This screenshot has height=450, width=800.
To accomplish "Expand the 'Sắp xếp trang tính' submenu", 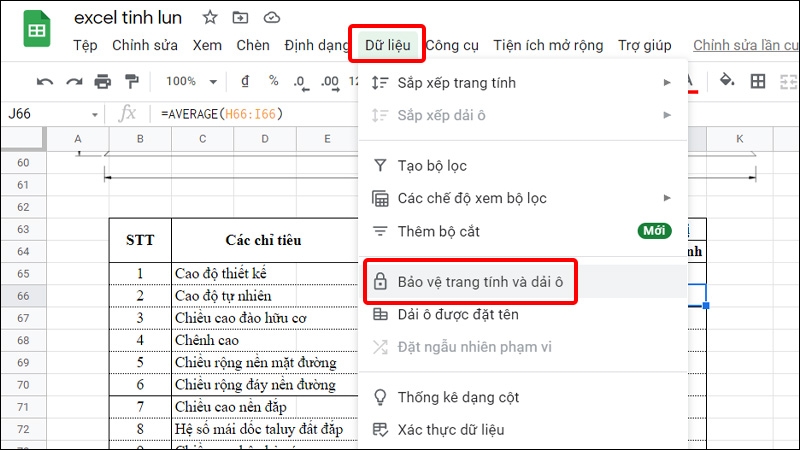I will coord(522,83).
